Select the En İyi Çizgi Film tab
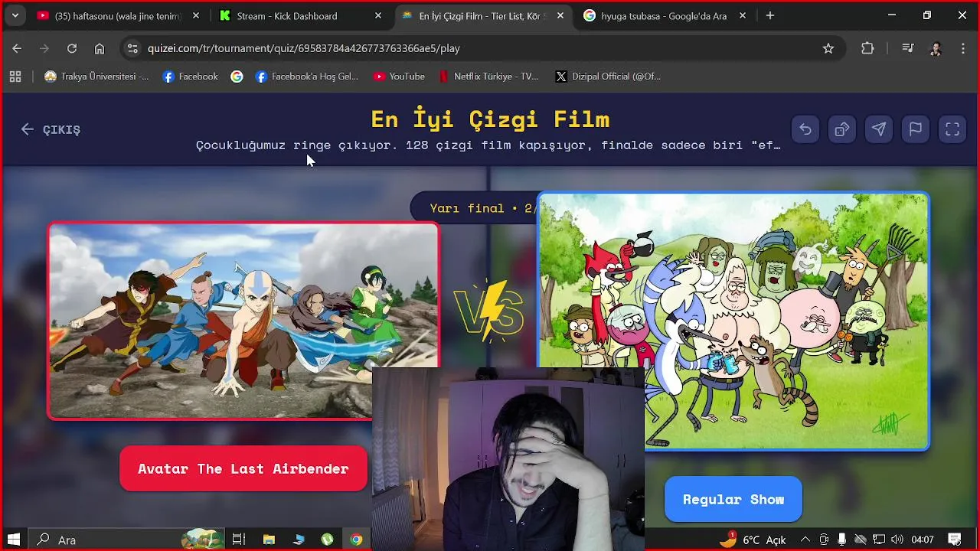The width and height of the screenshot is (980, 551). point(482,15)
